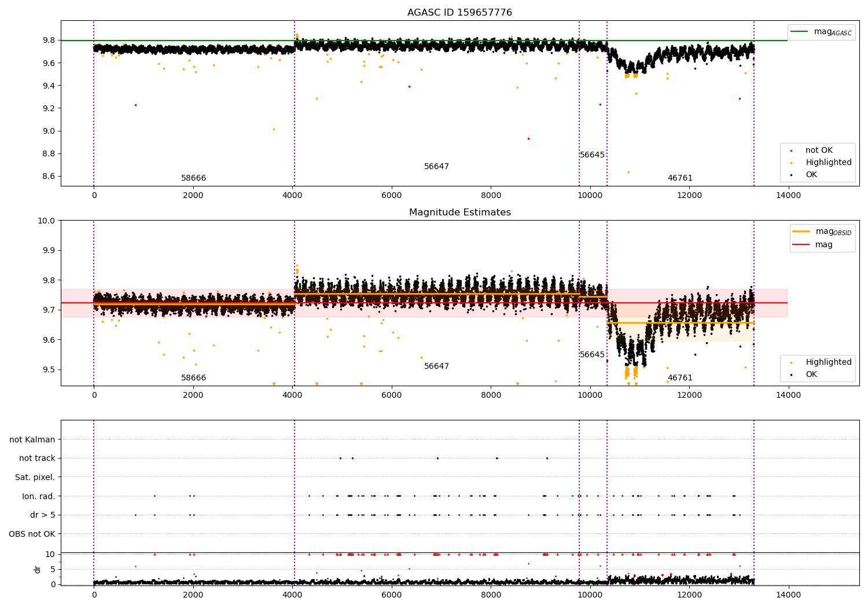Viewport: 868px width, 608px height.
Task: Click y-axis tick 9.9 on Magnitude Estimates plot
Action: coord(49,251)
